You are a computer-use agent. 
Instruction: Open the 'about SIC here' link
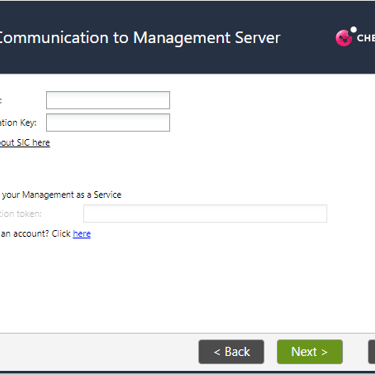pos(25,143)
